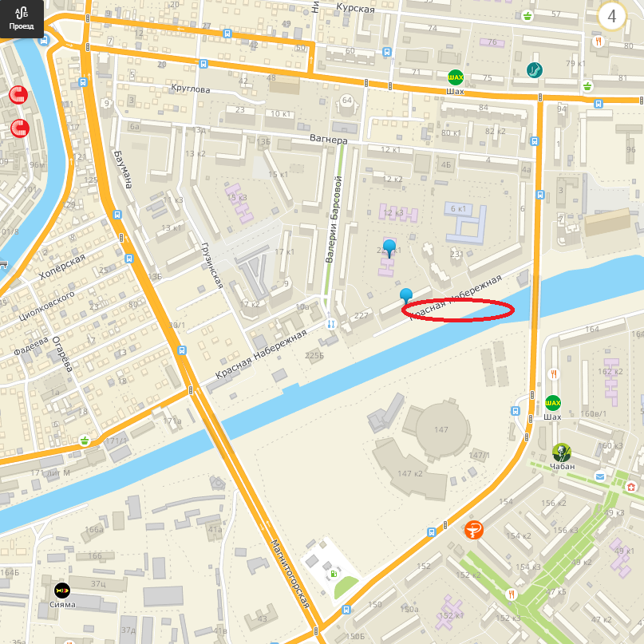This screenshot has width=644, height=644.
Task: Select the Чабан place icon
Action: pyautogui.click(x=562, y=452)
